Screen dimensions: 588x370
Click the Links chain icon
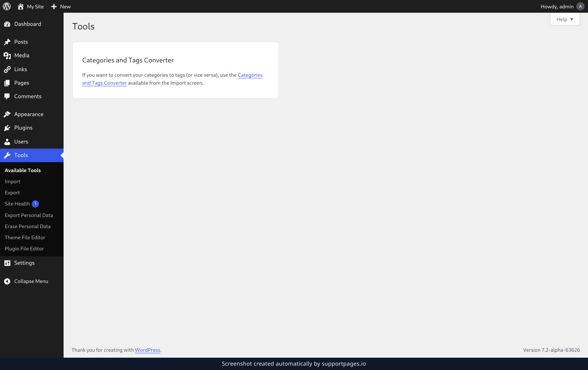click(x=7, y=69)
